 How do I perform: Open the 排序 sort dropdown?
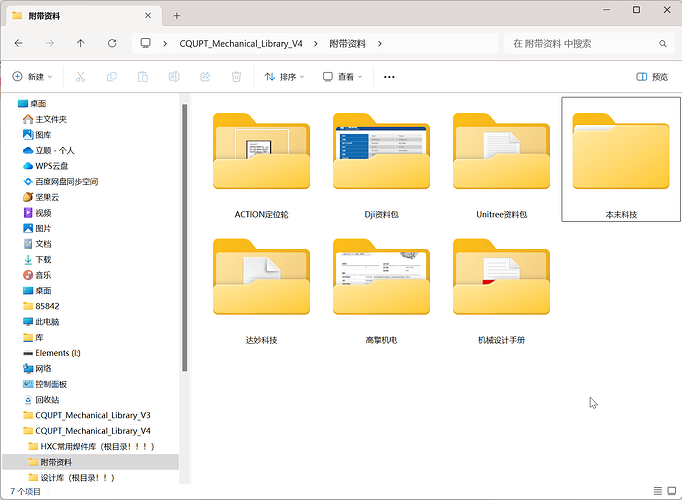point(284,77)
